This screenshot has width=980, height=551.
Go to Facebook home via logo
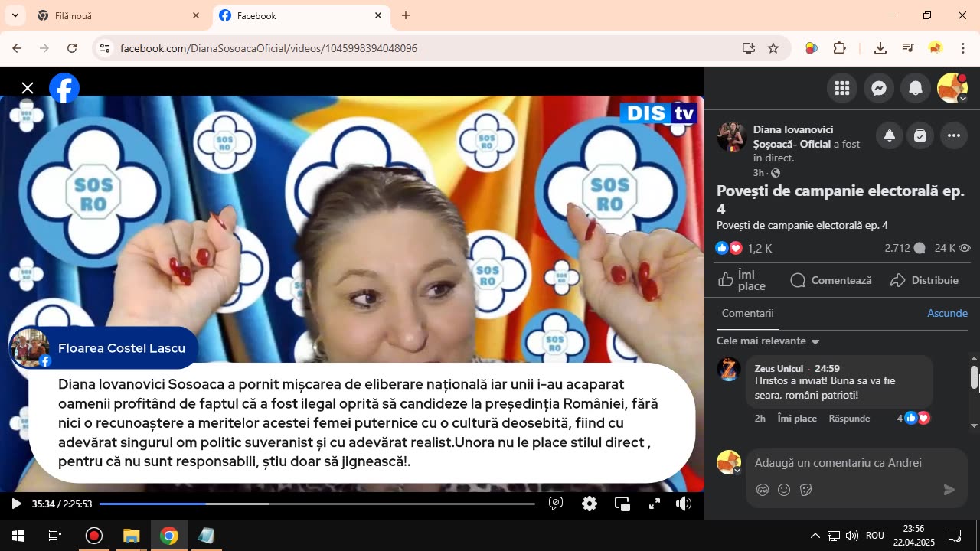[x=64, y=89]
